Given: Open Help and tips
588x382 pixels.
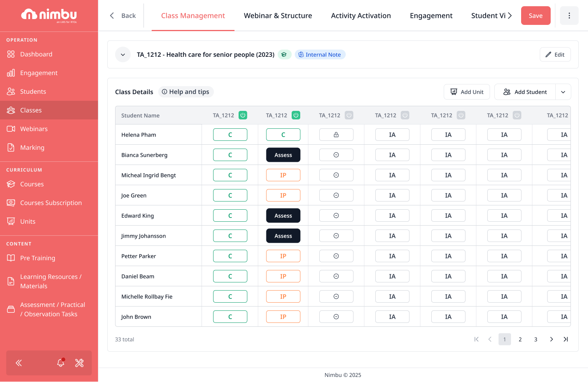Looking at the screenshot, I should (x=185, y=92).
